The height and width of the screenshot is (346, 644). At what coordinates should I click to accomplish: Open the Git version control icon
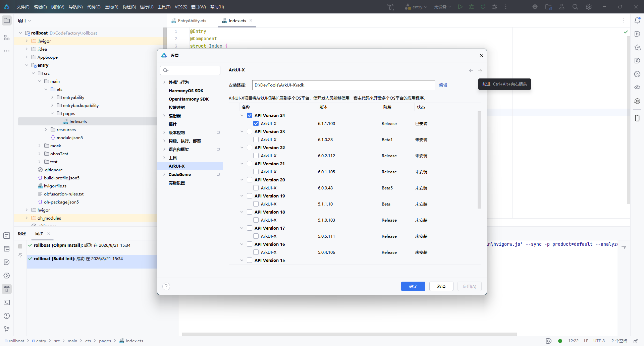pos(7,329)
